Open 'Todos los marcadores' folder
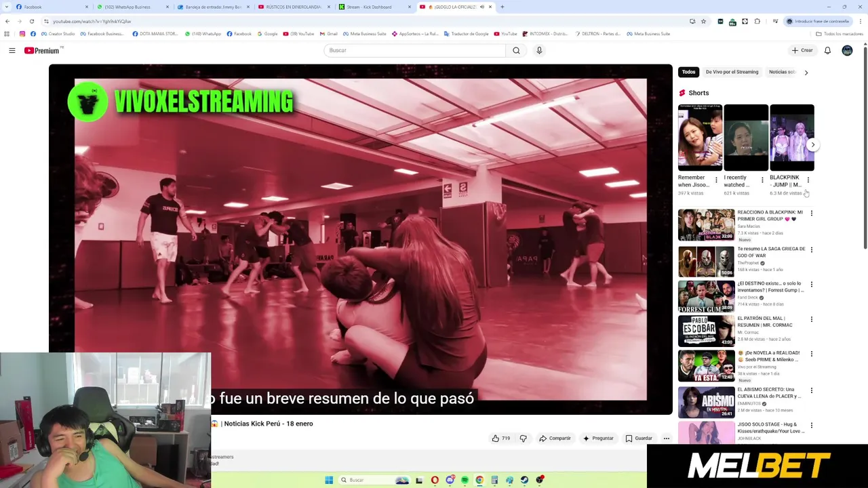 coord(839,34)
